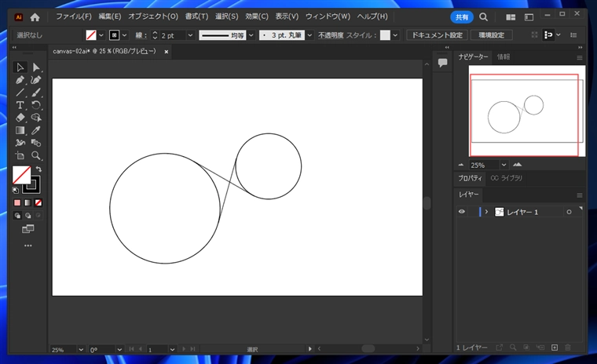Click the レイヤー 1 target circle
Screen dimensions: 597x364
(x=569, y=212)
